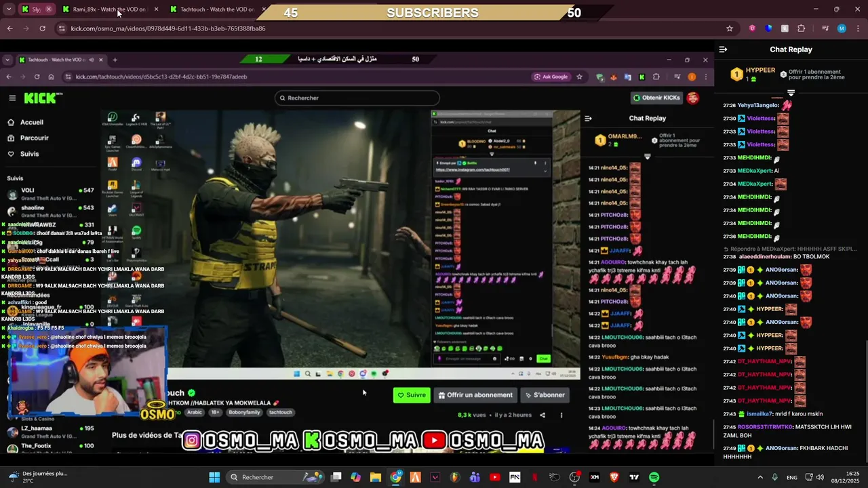This screenshot has height=488, width=868.
Task: Click the share icon beside view count
Action: pyautogui.click(x=542, y=415)
